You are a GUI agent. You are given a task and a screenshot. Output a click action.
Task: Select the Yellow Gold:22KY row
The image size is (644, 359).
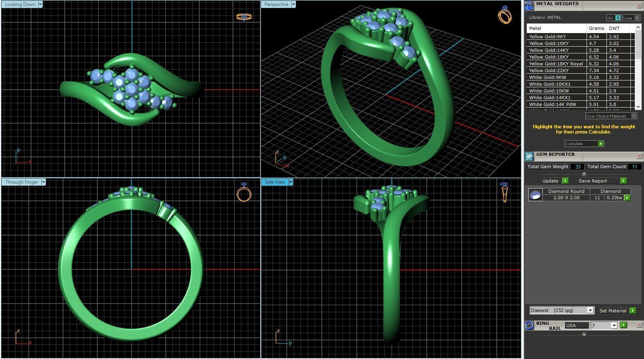tap(581, 71)
